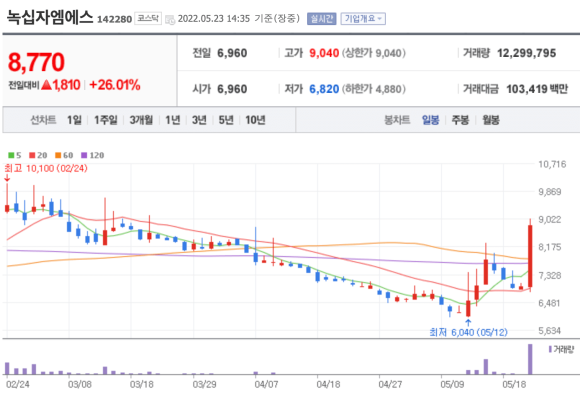Click the 8,175 price axis label
The height and width of the screenshot is (401, 580).
(550, 247)
